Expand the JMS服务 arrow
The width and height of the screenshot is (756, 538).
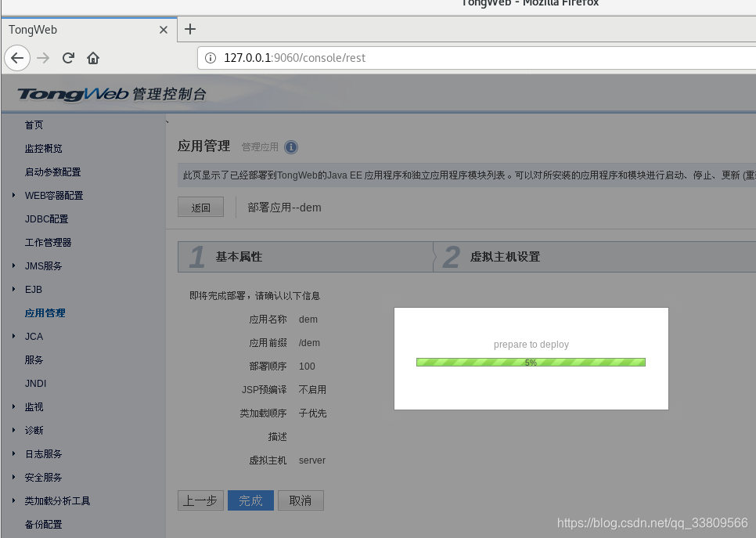[x=13, y=265]
